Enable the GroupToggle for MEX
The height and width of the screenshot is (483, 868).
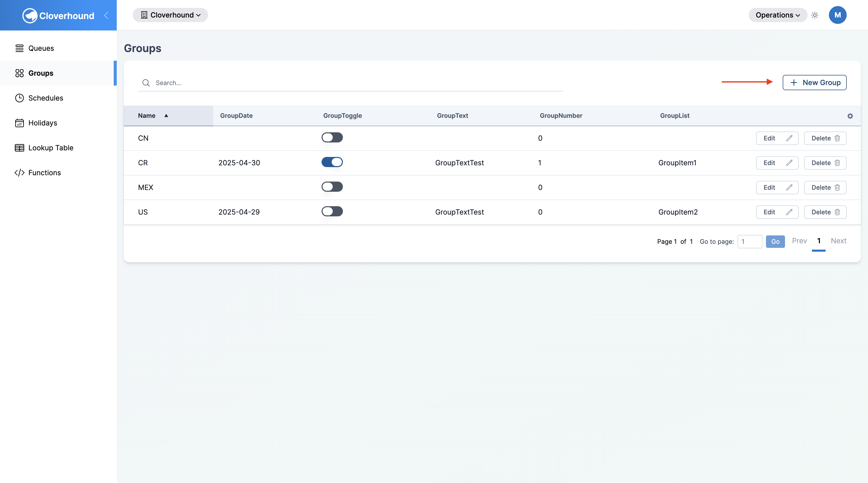(332, 187)
